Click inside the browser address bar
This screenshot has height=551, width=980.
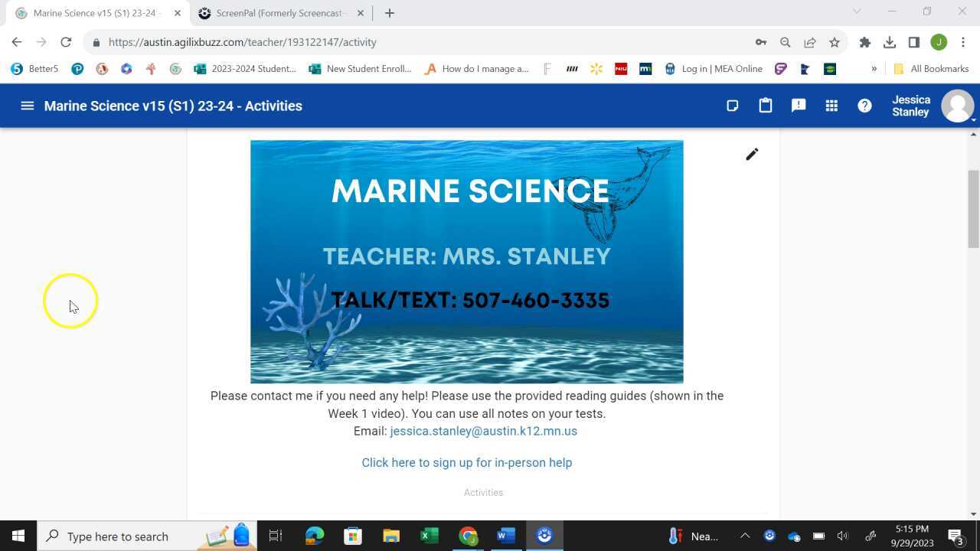[x=306, y=42]
